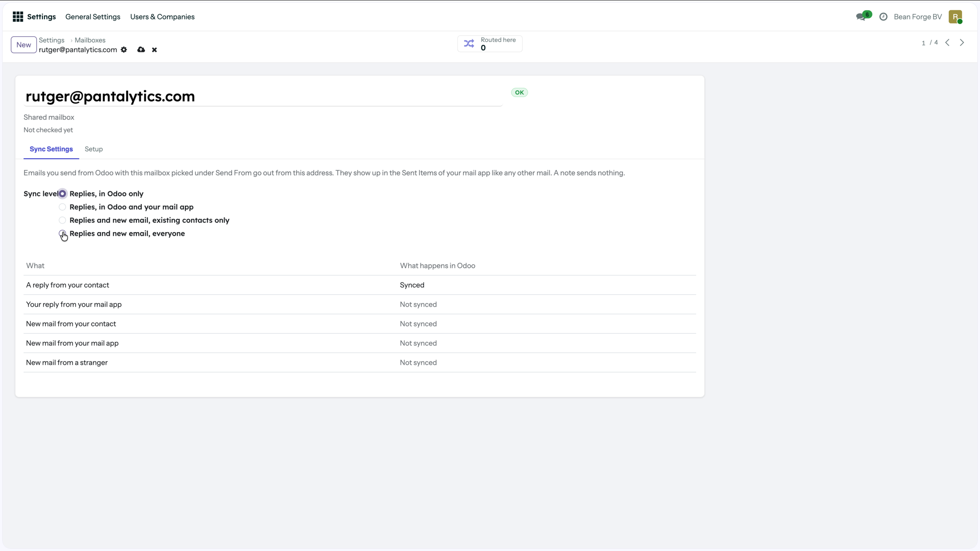Viewport: 980px width, 551px height.
Task: Click the 'A reply from your contact' row
Action: [x=360, y=285]
